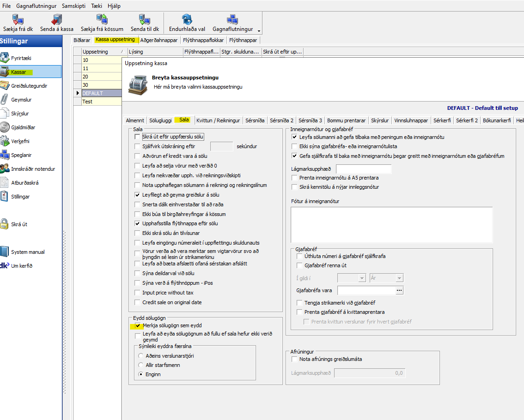This screenshot has height=420, width=524.
Task: Tick the Gjafabréf renna út checkbox
Action: (299, 265)
